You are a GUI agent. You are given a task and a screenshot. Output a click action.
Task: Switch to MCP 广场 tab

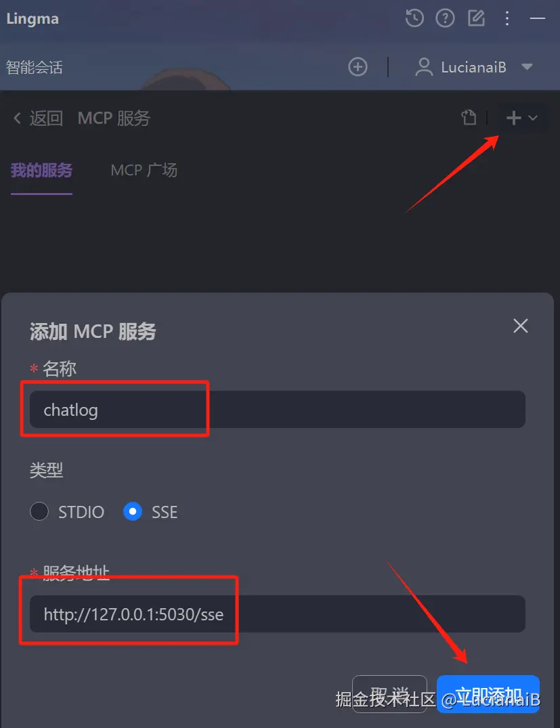(x=144, y=171)
